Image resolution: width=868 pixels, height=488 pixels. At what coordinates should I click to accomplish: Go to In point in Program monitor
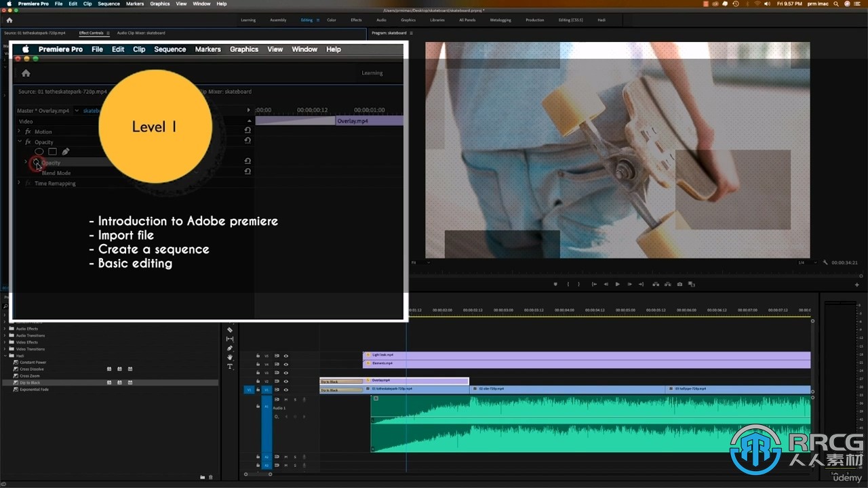pyautogui.click(x=594, y=284)
